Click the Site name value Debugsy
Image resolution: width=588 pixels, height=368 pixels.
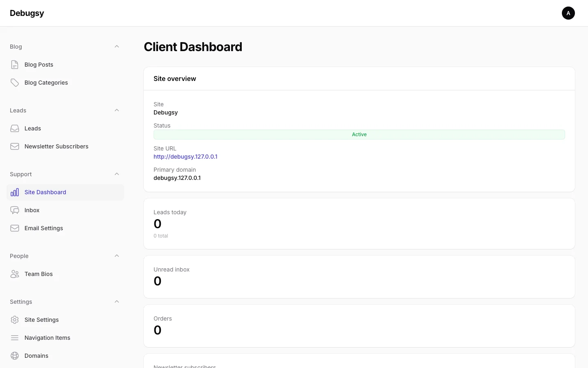(166, 112)
